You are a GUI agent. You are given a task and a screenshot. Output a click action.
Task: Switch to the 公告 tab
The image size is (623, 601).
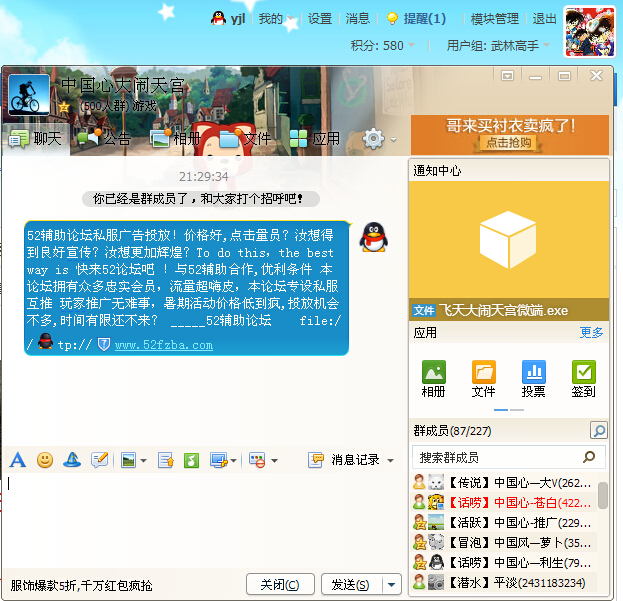(104, 139)
